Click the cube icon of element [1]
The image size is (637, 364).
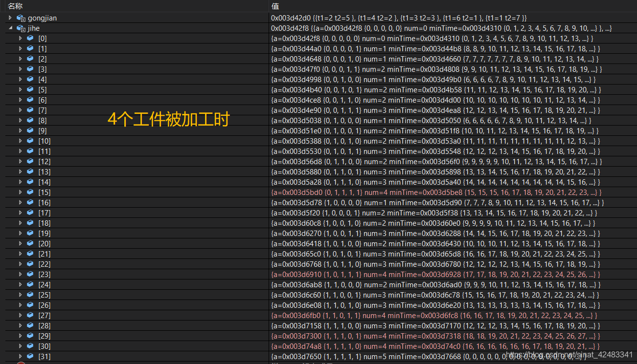pyautogui.click(x=30, y=48)
